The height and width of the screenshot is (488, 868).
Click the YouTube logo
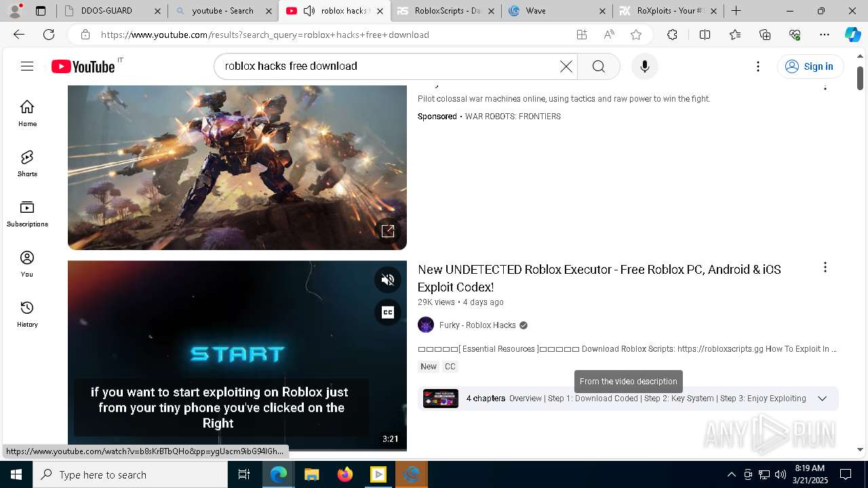[83, 66]
